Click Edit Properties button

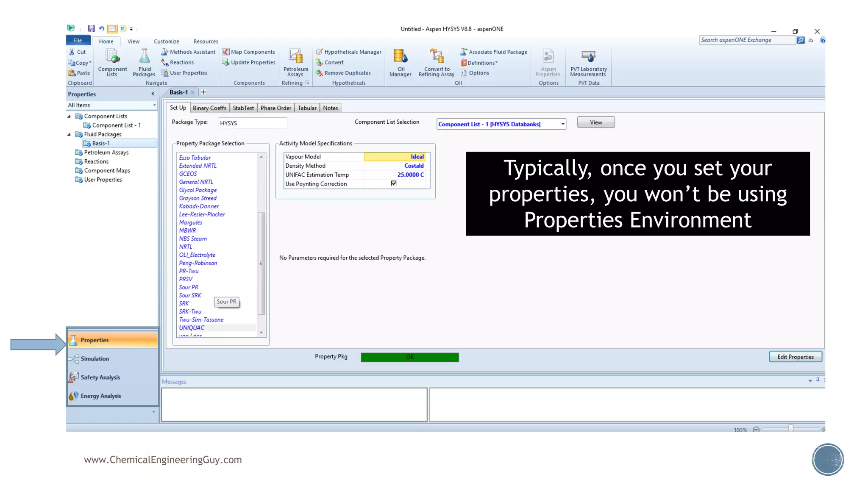[x=795, y=357]
